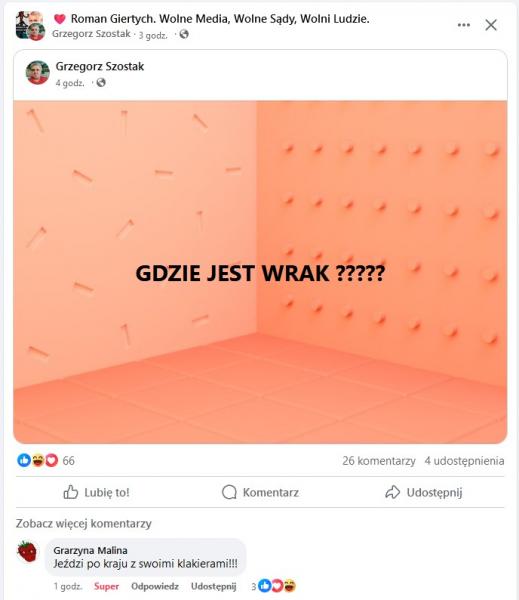Viewport: 519px width, 600px height.
Task: Click the Komentarz speech bubble button
Action: [260, 492]
